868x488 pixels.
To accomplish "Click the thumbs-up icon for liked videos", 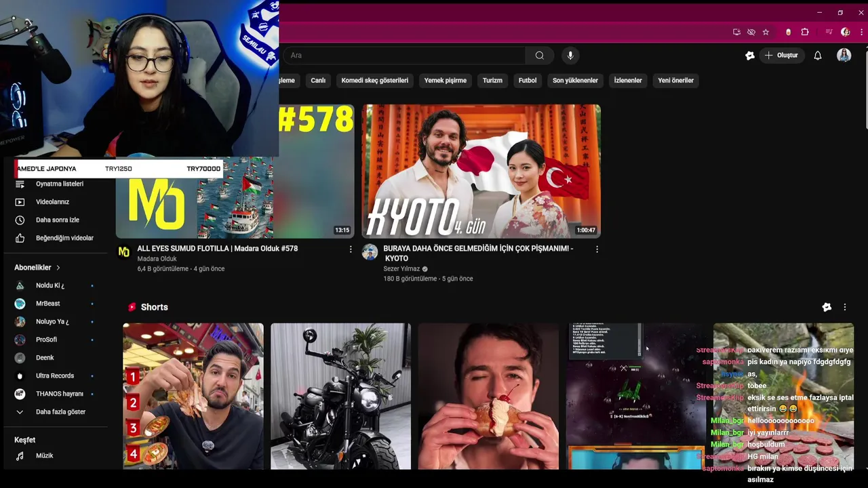I will pos(20,238).
